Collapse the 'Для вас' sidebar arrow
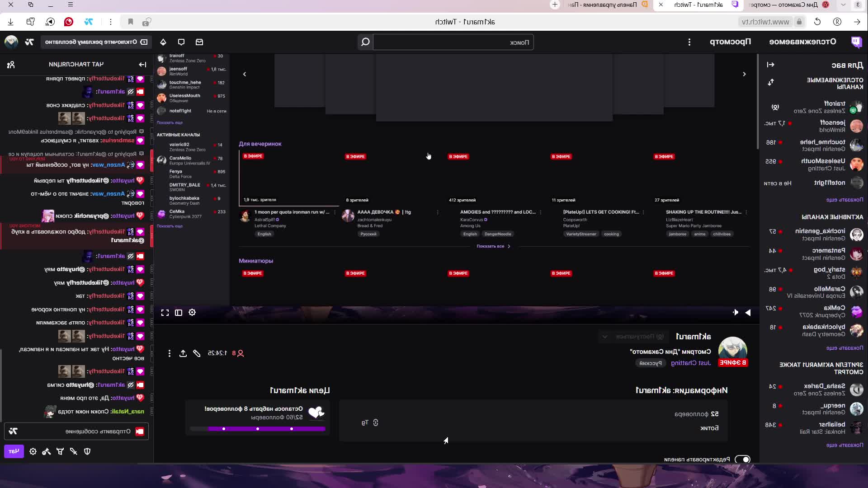The image size is (868, 488). pos(771,65)
